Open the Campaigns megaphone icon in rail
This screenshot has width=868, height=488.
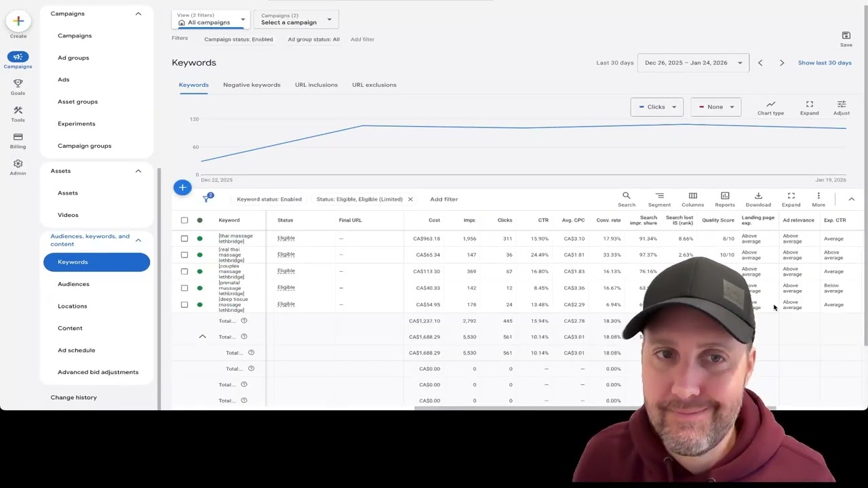18,57
